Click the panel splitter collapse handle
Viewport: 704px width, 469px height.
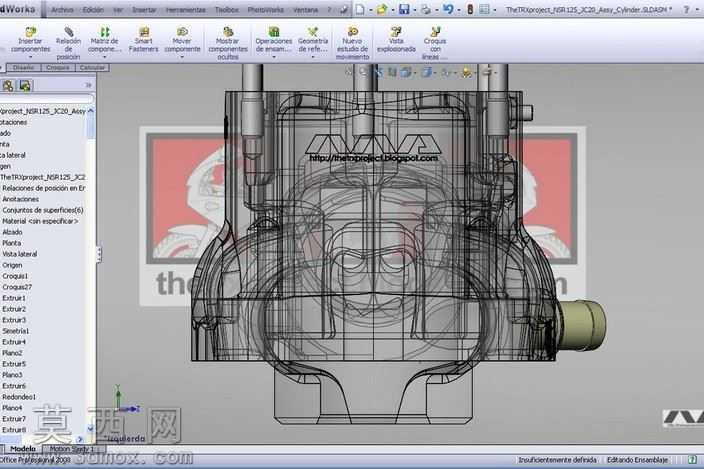click(x=99, y=254)
